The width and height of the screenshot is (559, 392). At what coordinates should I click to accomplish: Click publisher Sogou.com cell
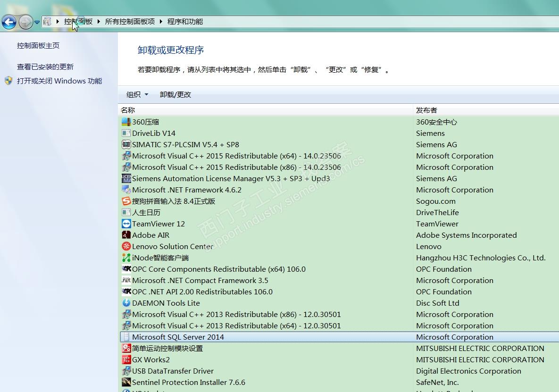coord(436,201)
